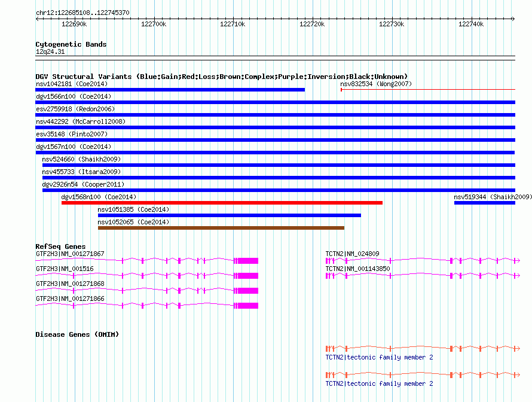The image size is (532, 402).
Task: Click the Disease Genes (OMIM) track heading
Action: [x=77, y=334]
